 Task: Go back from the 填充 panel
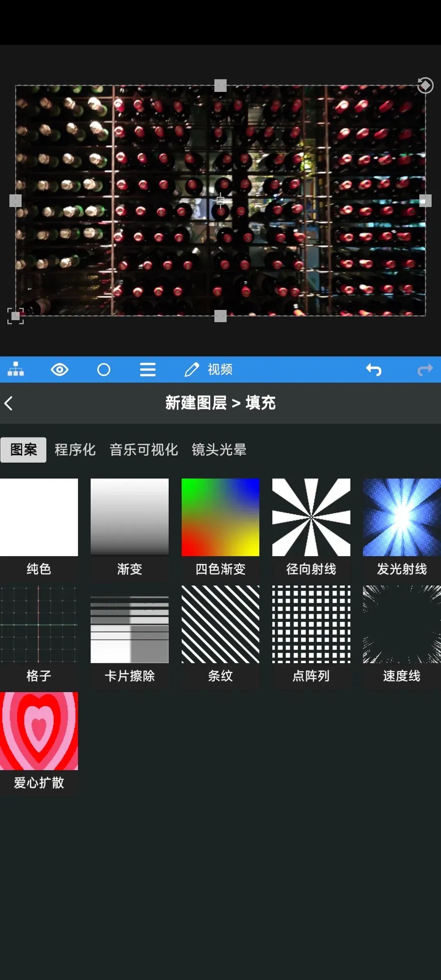pyautogui.click(x=9, y=403)
